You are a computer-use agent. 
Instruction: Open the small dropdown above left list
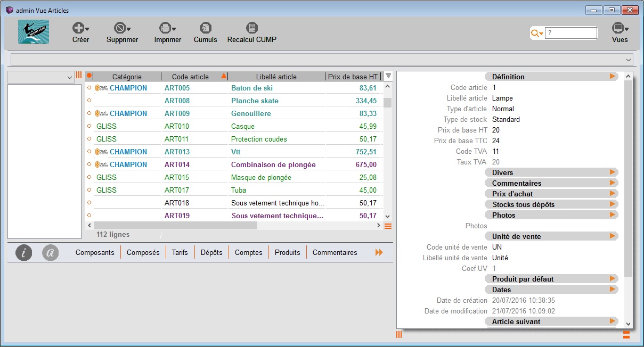[41, 78]
